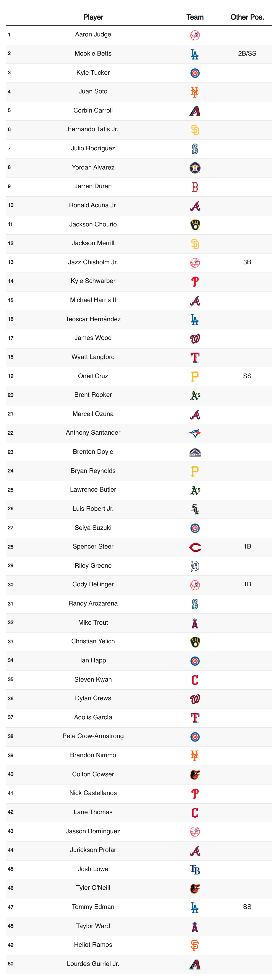Click the Blue Jays logo beside Anthony Santander
The height and width of the screenshot is (980, 278).
[195, 433]
